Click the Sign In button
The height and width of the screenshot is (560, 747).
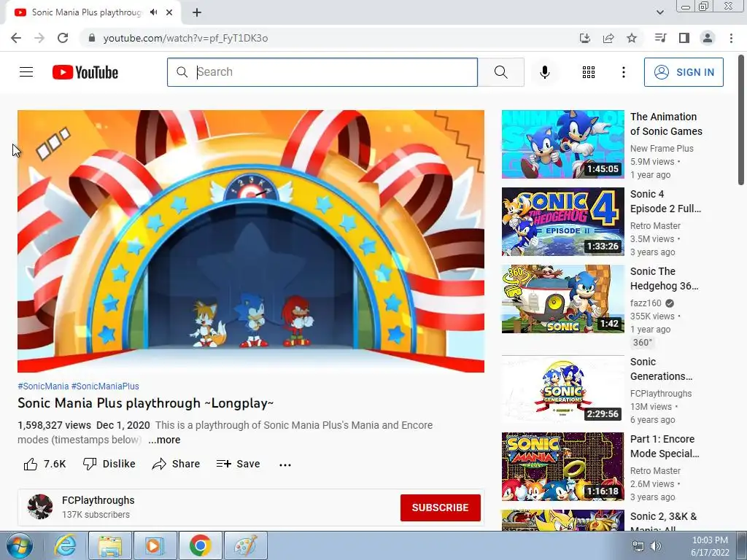click(684, 72)
